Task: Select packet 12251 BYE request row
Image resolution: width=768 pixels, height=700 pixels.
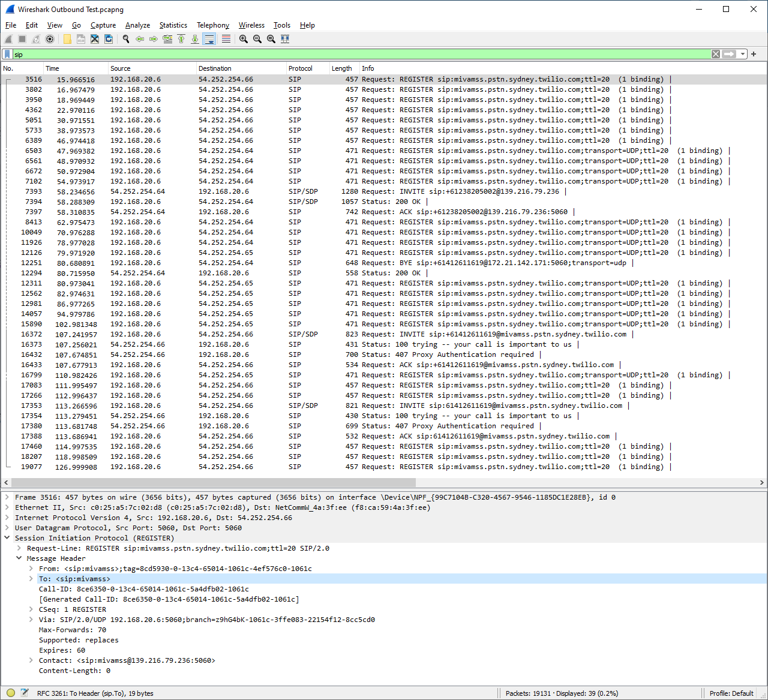Action: click(384, 263)
